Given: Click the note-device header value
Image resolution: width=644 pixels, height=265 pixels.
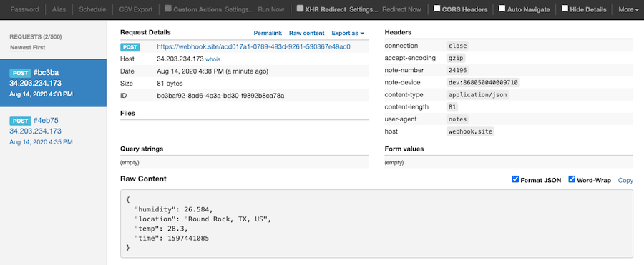Looking at the screenshot, I should tap(483, 82).
